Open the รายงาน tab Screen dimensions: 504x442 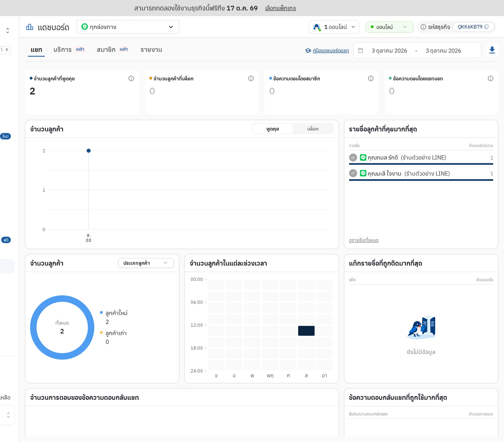click(x=151, y=50)
